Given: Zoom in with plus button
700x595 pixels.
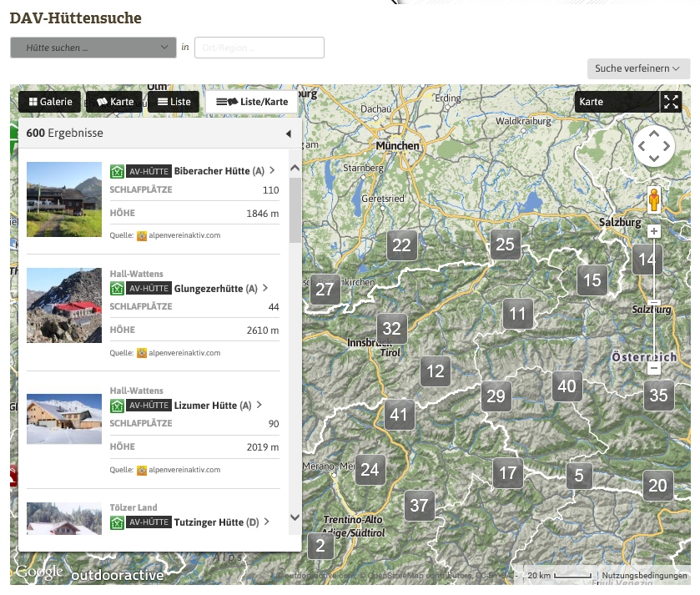Looking at the screenshot, I should click(654, 231).
